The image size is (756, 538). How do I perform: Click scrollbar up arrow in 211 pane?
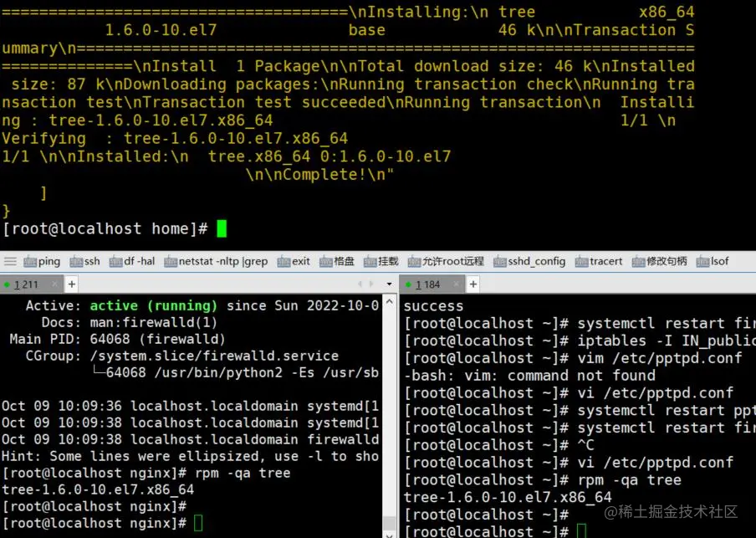coord(389,301)
